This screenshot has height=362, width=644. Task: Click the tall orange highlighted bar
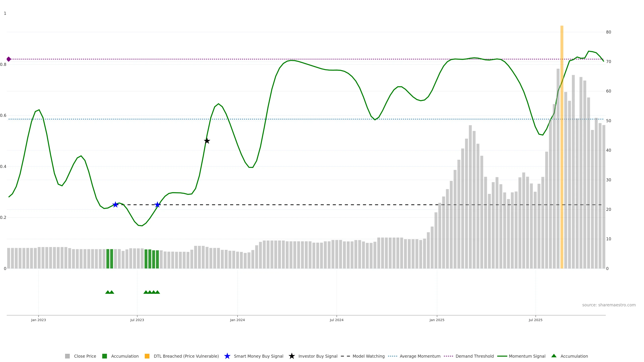pyautogui.click(x=562, y=150)
